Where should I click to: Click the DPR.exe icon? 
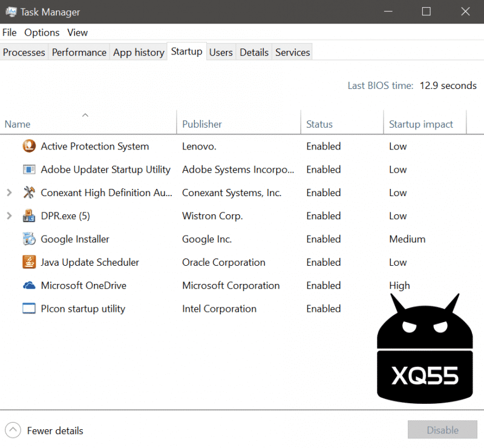[29, 216]
